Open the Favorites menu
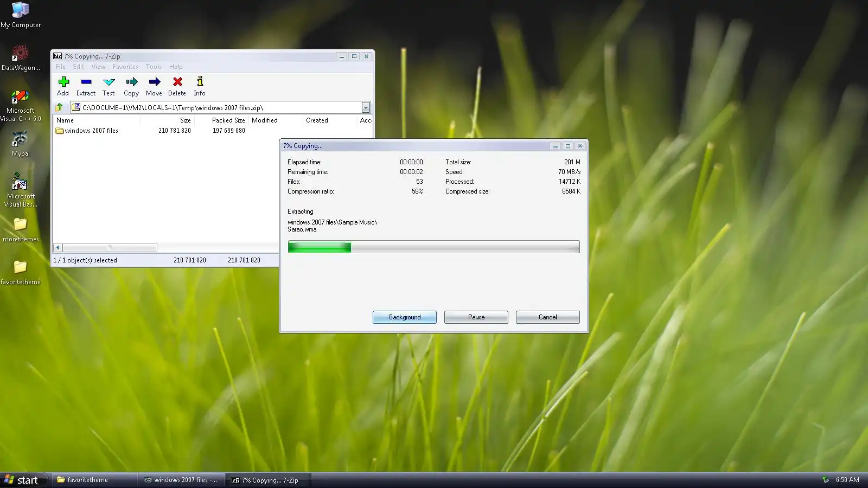868x488 pixels. 125,67
